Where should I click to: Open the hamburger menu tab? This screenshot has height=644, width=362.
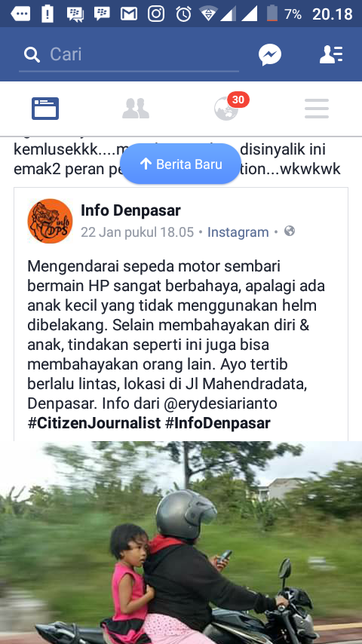[x=317, y=109]
